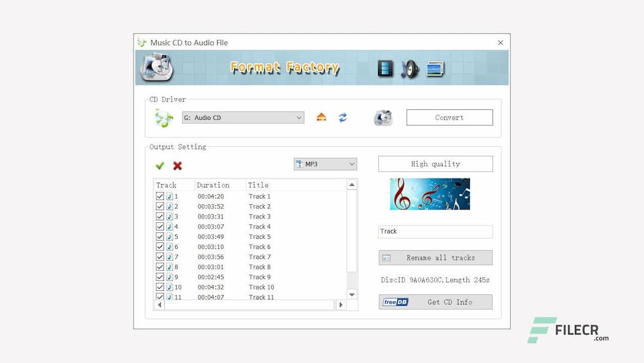
Task: Start conversion with the Convert button
Action: click(449, 118)
